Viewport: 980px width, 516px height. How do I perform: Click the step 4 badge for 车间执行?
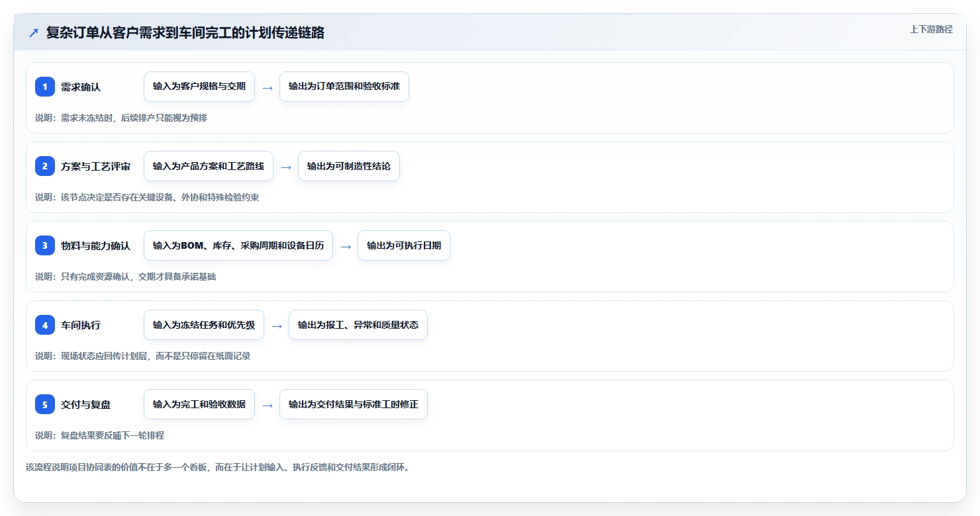(45, 325)
